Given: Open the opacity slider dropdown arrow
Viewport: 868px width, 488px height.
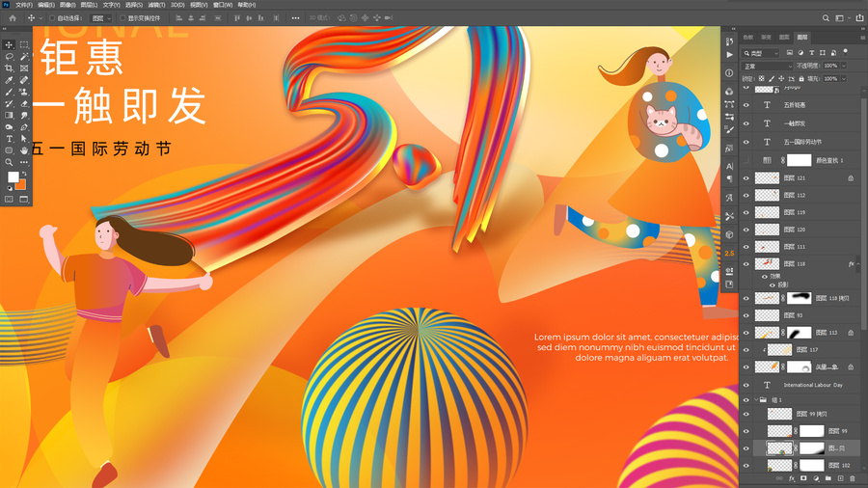Looking at the screenshot, I should pos(844,66).
